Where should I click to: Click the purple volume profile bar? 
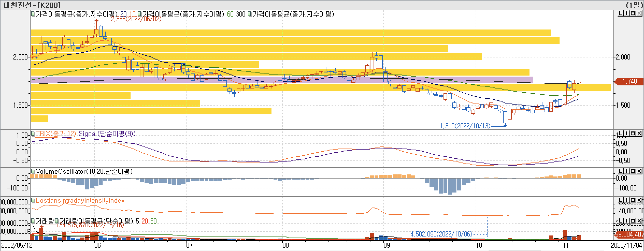(x=282, y=80)
